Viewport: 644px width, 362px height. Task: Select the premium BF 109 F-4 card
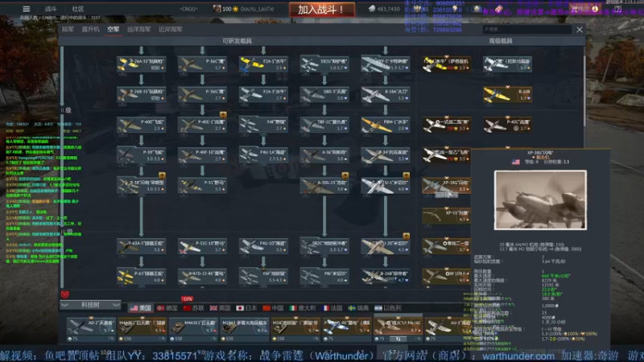pyautogui.click(x=446, y=277)
